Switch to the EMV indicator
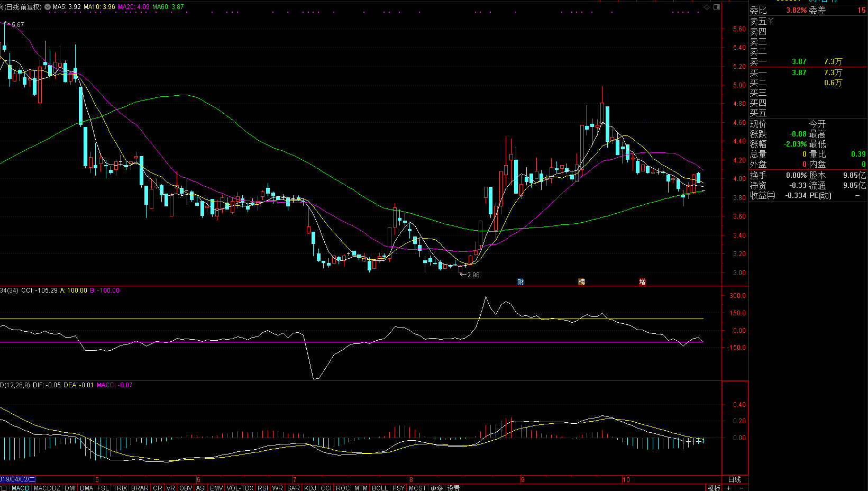Viewport: 868px width, 491px height. click(x=216, y=488)
